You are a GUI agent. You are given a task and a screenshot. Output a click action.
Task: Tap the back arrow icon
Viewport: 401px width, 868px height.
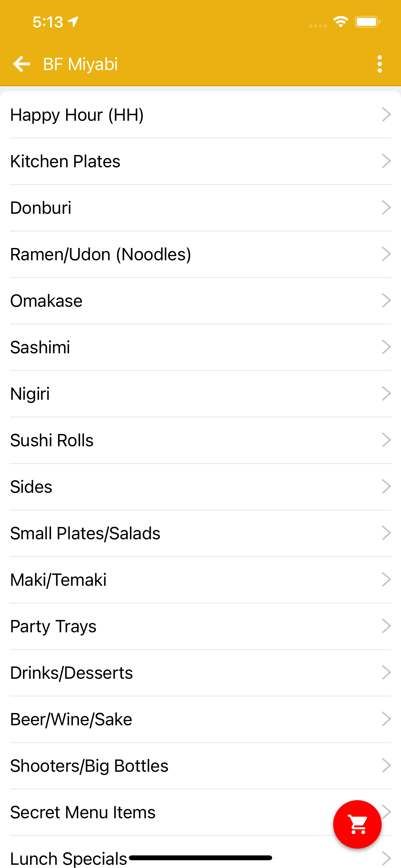coord(22,64)
